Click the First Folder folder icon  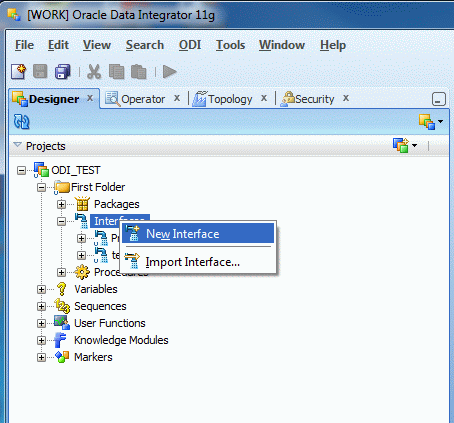click(62, 187)
